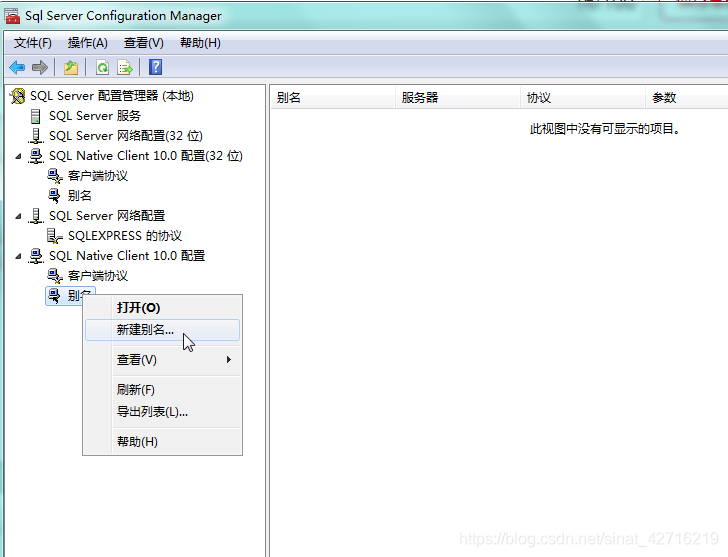The width and height of the screenshot is (728, 557).
Task: Click the Forward arrow toolbar icon
Action: tap(40, 67)
